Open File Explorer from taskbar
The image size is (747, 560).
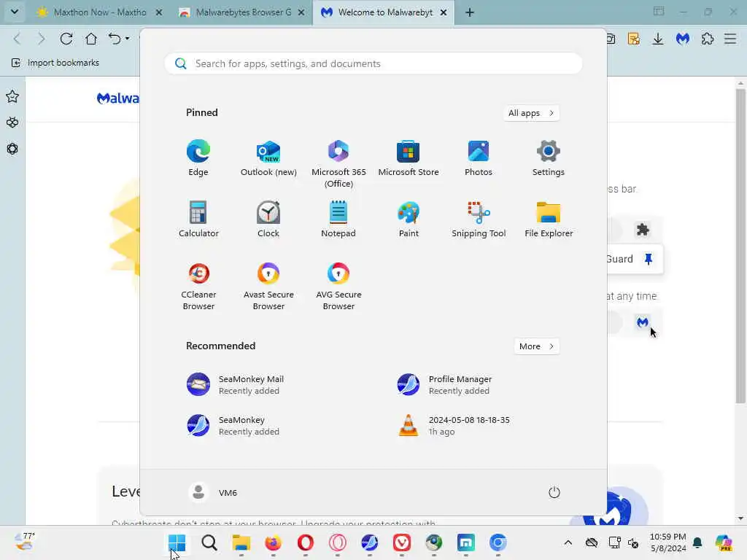(x=241, y=542)
